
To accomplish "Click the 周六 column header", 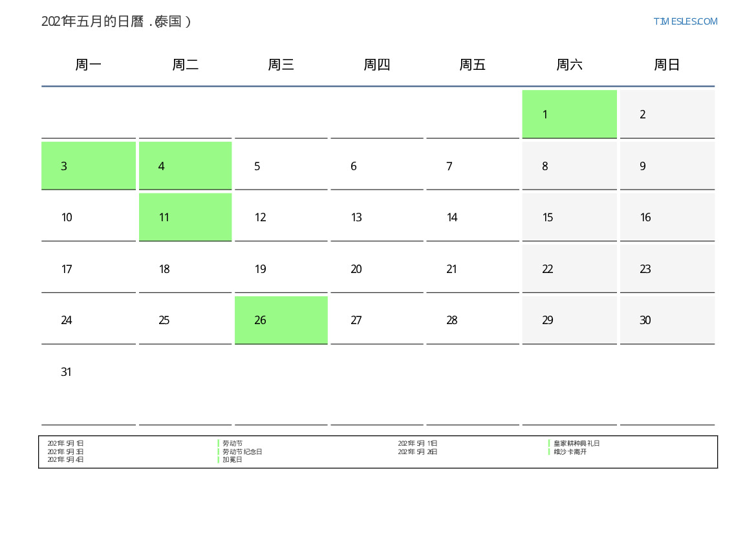I will tap(569, 65).
